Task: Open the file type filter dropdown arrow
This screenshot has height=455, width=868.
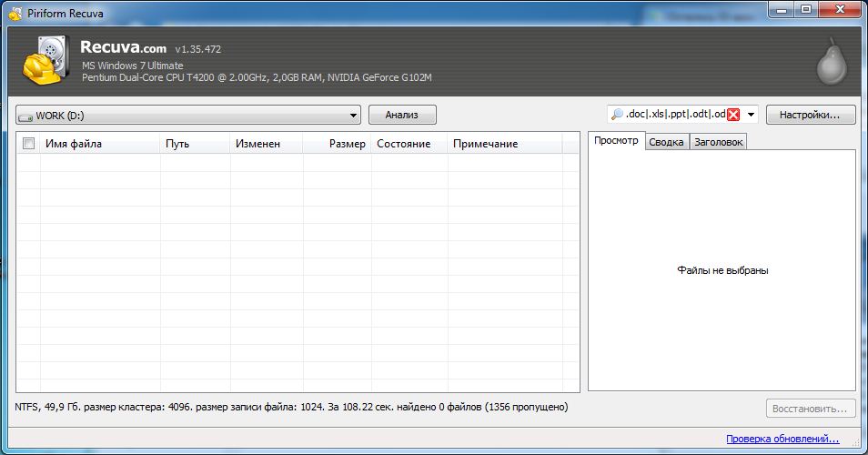Action: 752,116
